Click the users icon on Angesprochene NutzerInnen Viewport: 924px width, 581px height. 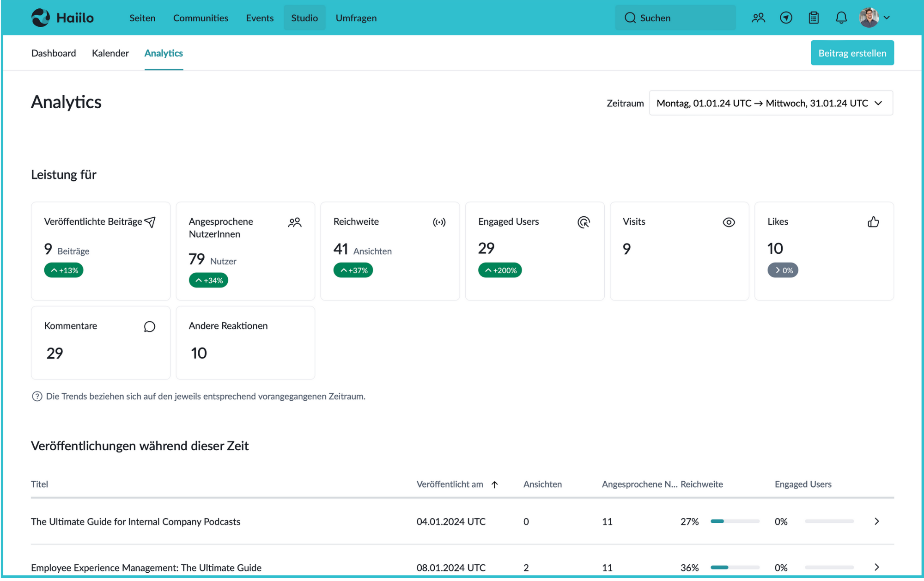point(295,222)
